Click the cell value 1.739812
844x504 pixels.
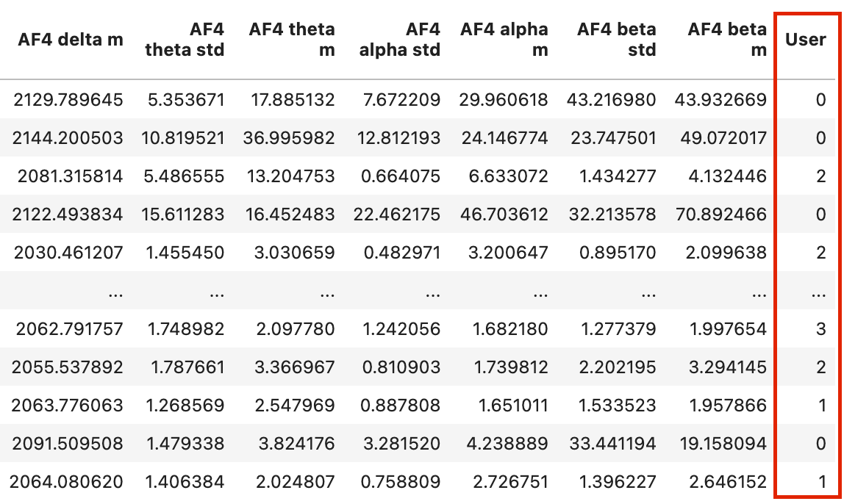(511, 367)
